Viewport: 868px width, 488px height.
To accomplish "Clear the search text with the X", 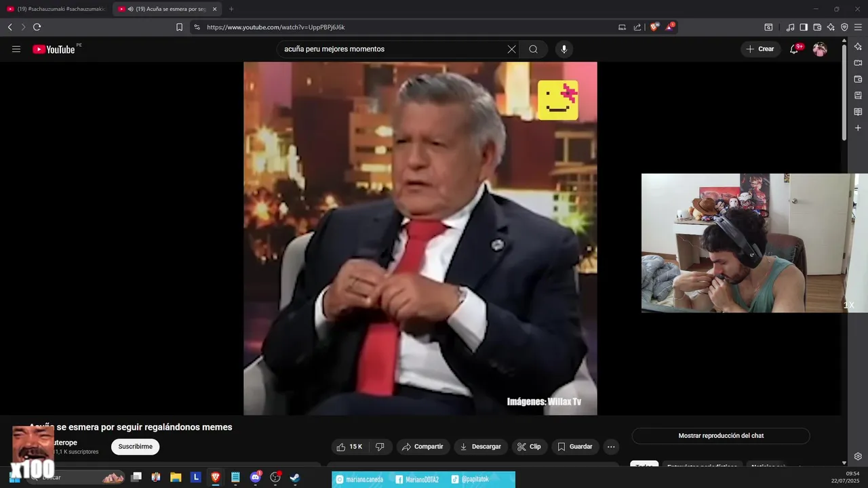I will (x=511, y=49).
